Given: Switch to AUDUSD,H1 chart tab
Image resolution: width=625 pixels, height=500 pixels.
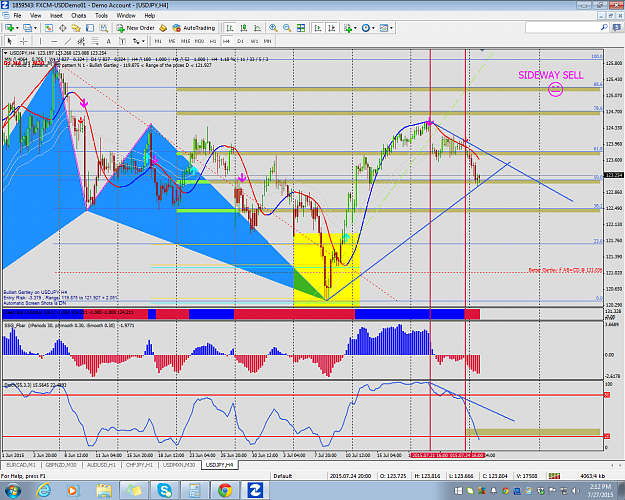Looking at the screenshot, I should tap(101, 465).
